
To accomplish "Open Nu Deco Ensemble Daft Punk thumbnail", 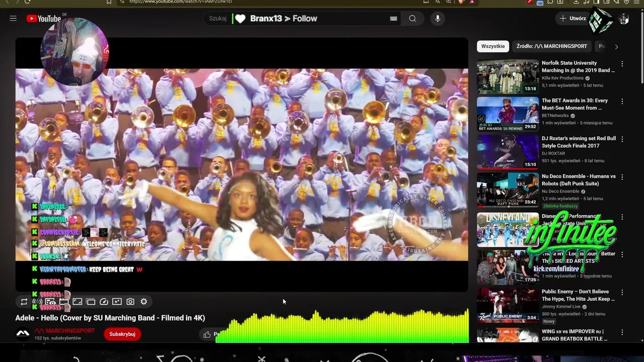I will tap(508, 190).
